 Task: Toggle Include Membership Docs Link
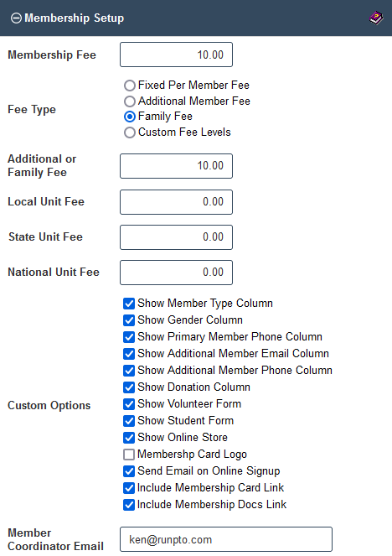(129, 505)
